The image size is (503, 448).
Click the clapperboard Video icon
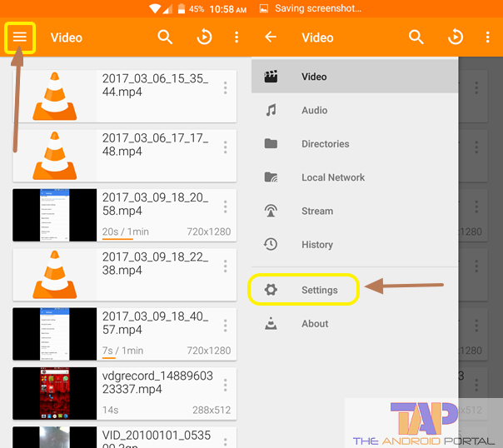tap(271, 77)
